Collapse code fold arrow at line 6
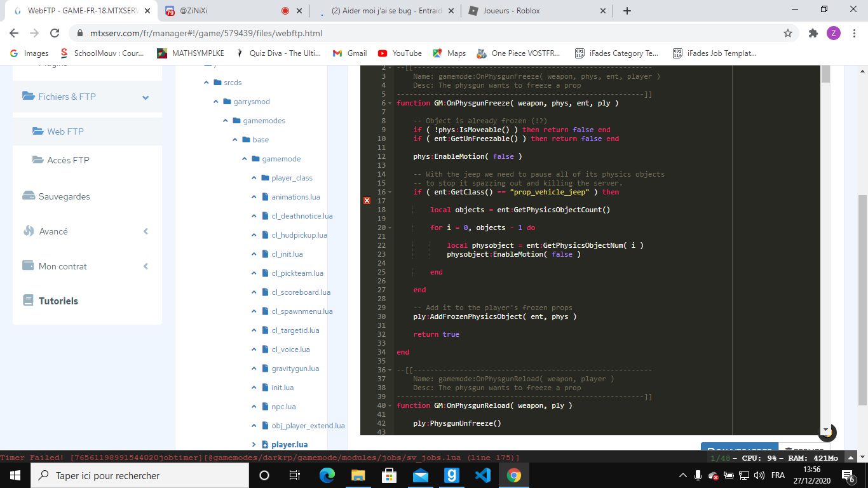 [390, 103]
